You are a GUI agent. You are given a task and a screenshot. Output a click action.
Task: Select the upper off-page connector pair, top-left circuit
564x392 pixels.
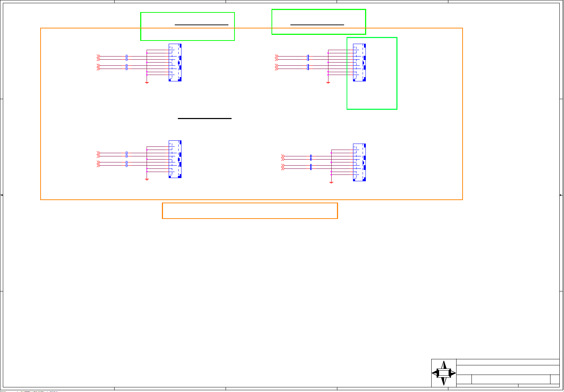point(99,58)
